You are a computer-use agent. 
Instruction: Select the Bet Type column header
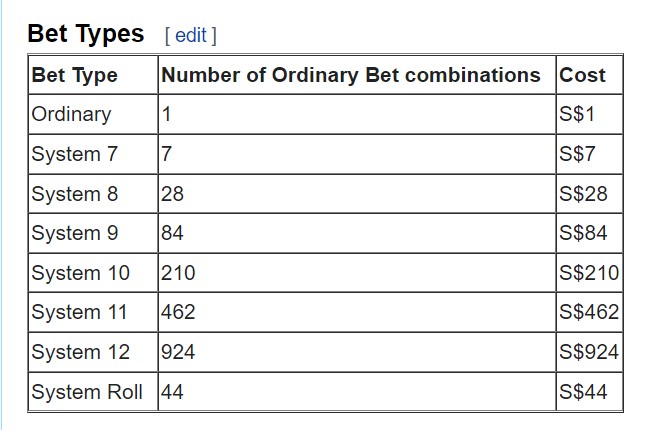(93, 75)
